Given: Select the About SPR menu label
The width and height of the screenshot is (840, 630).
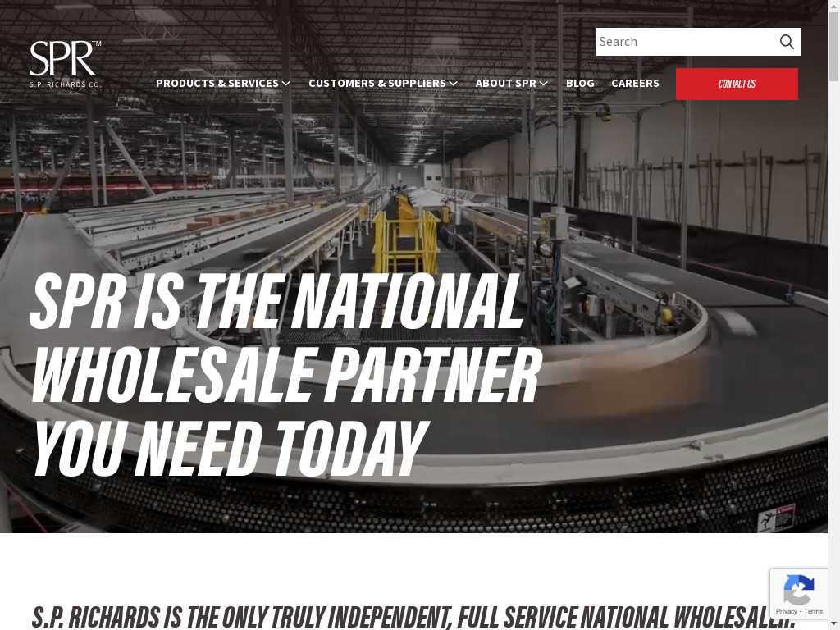Looking at the screenshot, I should coord(505,84).
